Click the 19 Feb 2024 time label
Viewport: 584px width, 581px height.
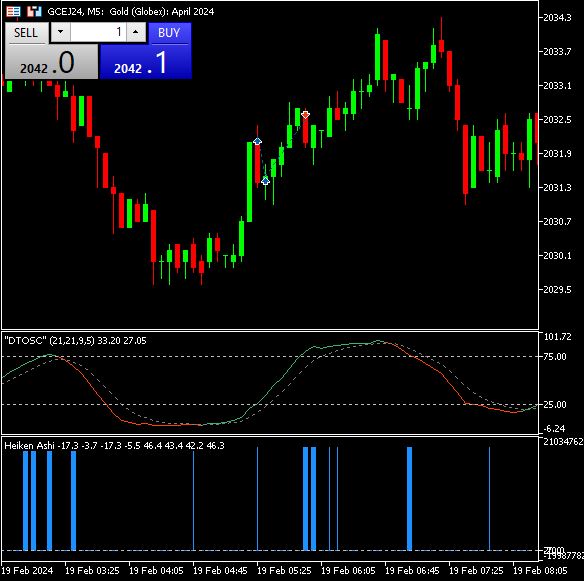27,571
